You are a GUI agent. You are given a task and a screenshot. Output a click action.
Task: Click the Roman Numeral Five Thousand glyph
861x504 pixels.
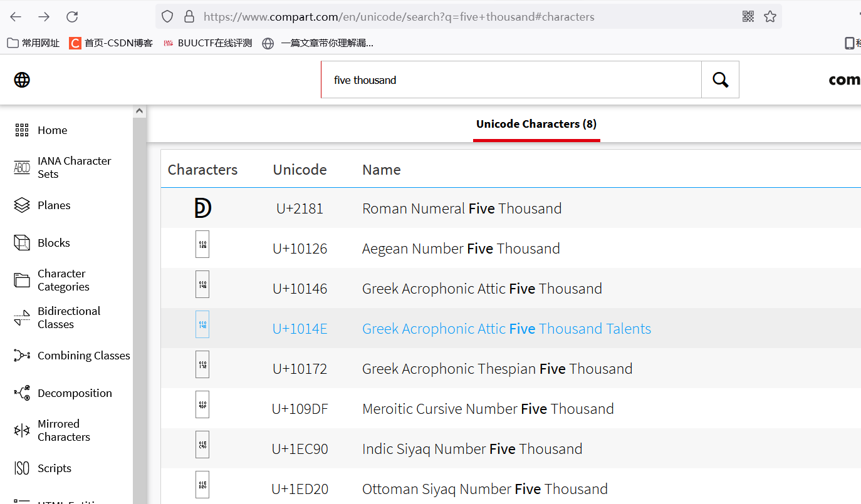click(x=202, y=208)
